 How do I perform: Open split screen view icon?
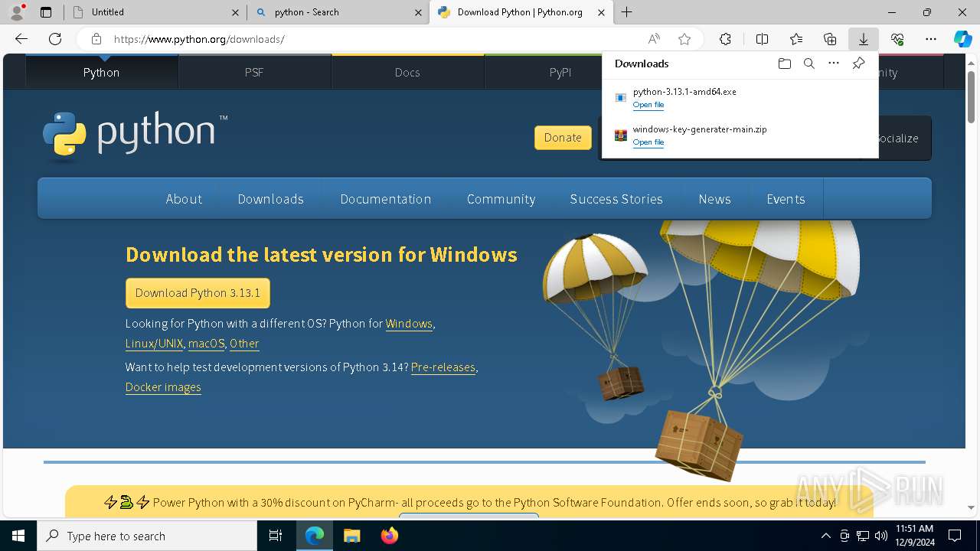point(762,39)
